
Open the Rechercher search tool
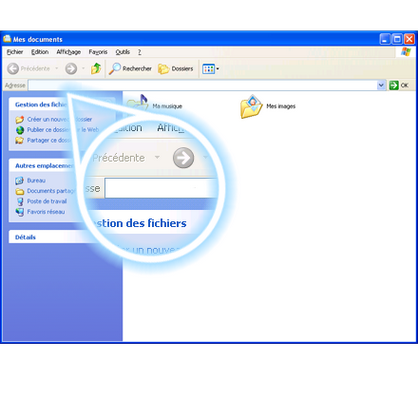click(131, 69)
